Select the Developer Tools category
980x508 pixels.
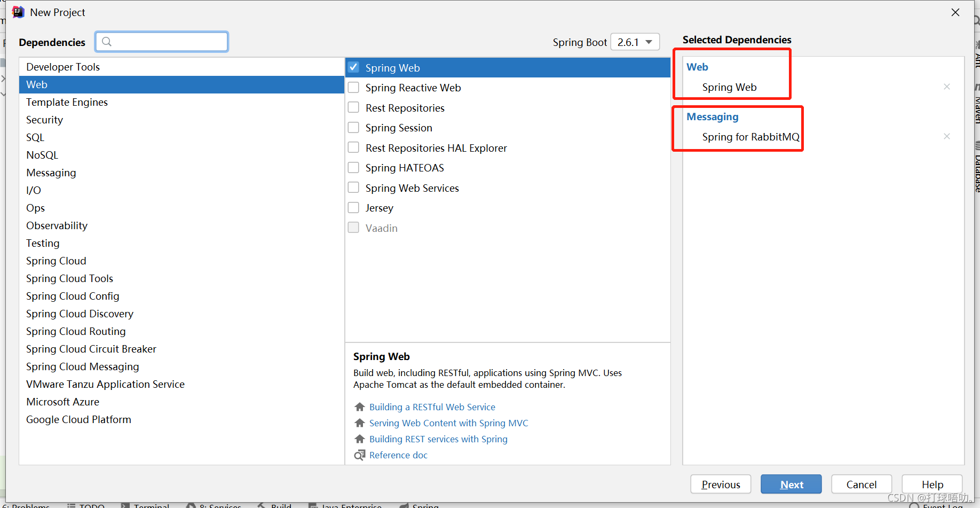(181, 67)
